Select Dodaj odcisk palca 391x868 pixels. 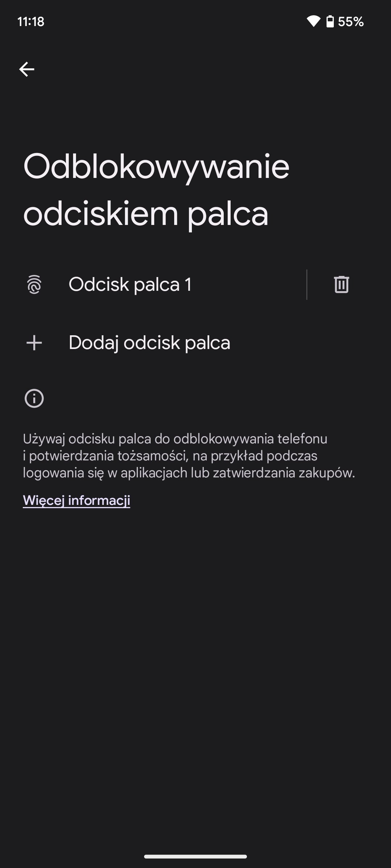(x=149, y=342)
